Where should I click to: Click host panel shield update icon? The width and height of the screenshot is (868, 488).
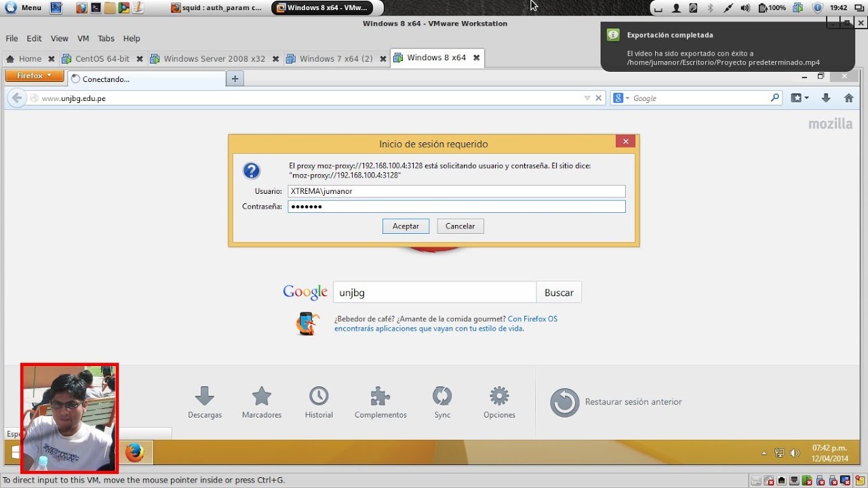pos(817,8)
